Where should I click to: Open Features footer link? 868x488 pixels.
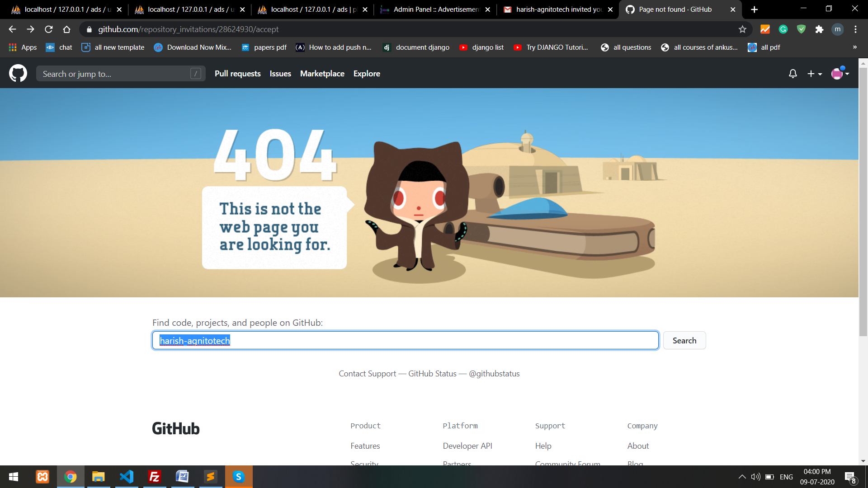click(x=365, y=446)
